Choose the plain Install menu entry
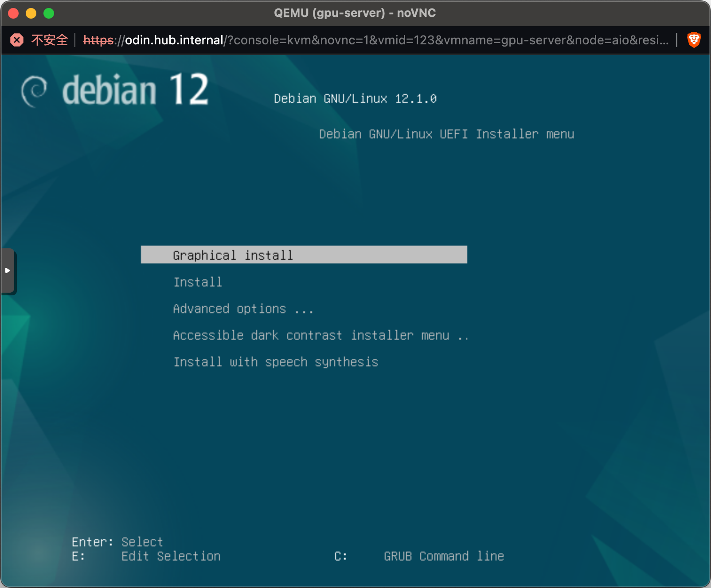The height and width of the screenshot is (588, 711). [198, 282]
